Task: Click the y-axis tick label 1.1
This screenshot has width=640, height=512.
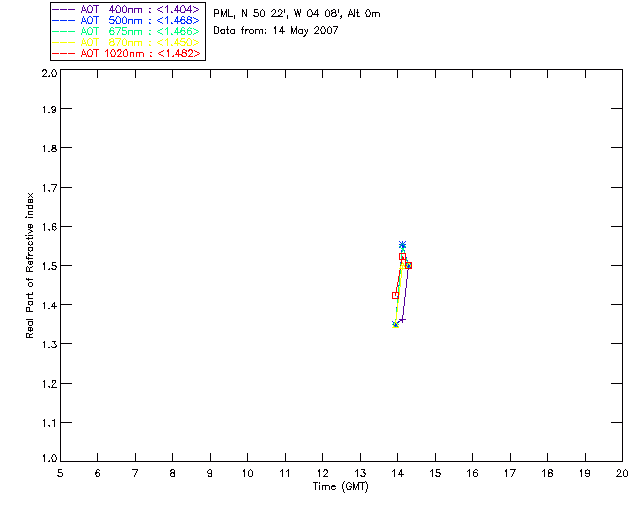Action: click(x=50, y=423)
